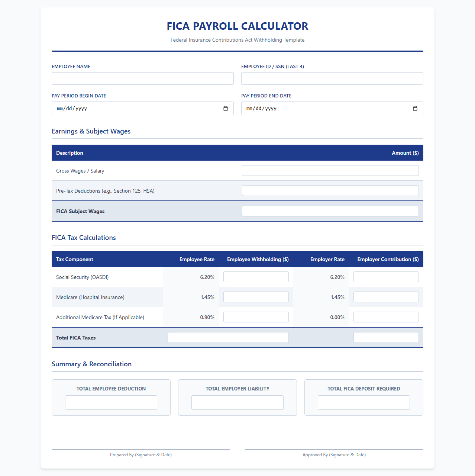Click the Approved By signature line label
Viewport: 475px width, 476px height.
(x=334, y=455)
